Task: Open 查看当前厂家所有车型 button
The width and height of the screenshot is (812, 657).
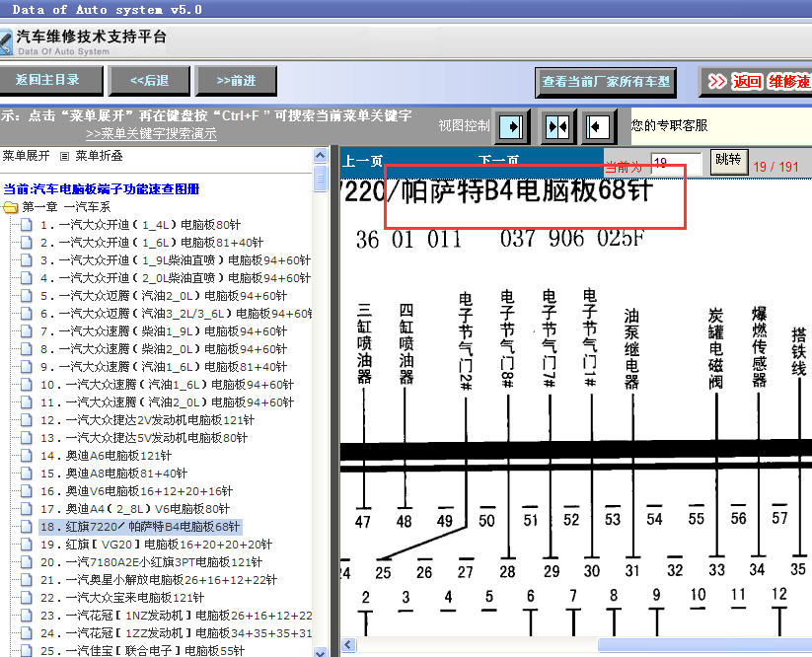Action: point(606,82)
